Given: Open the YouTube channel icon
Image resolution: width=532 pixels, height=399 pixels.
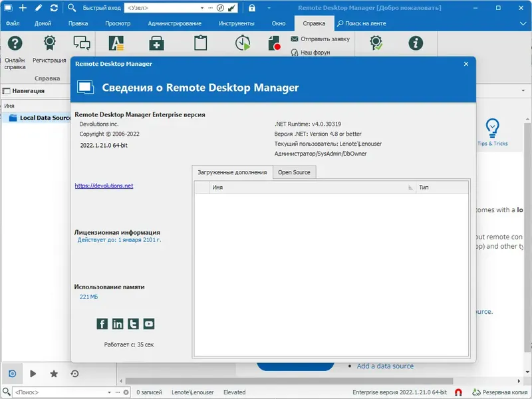Looking at the screenshot, I should point(150,325).
